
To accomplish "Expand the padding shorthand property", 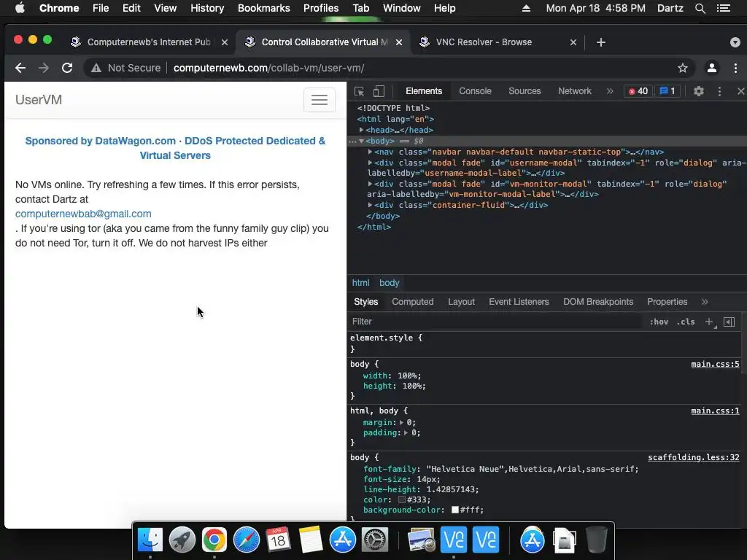I will coord(406,433).
